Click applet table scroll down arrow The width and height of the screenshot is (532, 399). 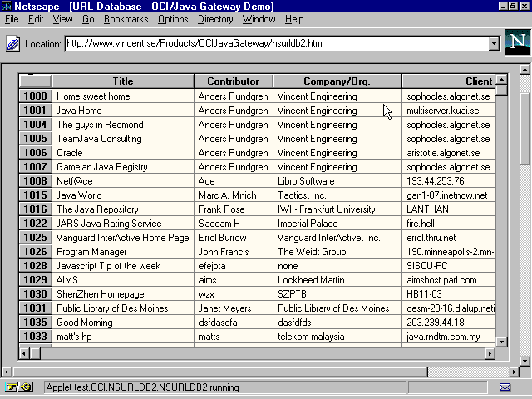click(x=501, y=342)
